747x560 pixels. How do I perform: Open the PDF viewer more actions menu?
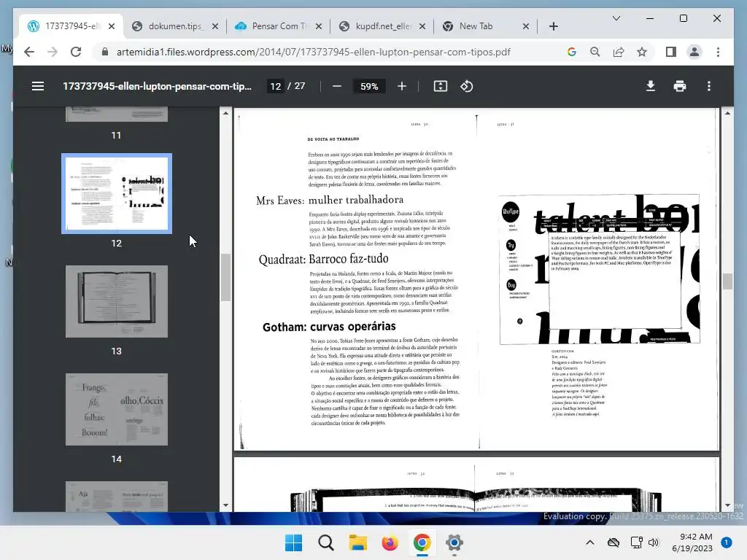point(709,86)
